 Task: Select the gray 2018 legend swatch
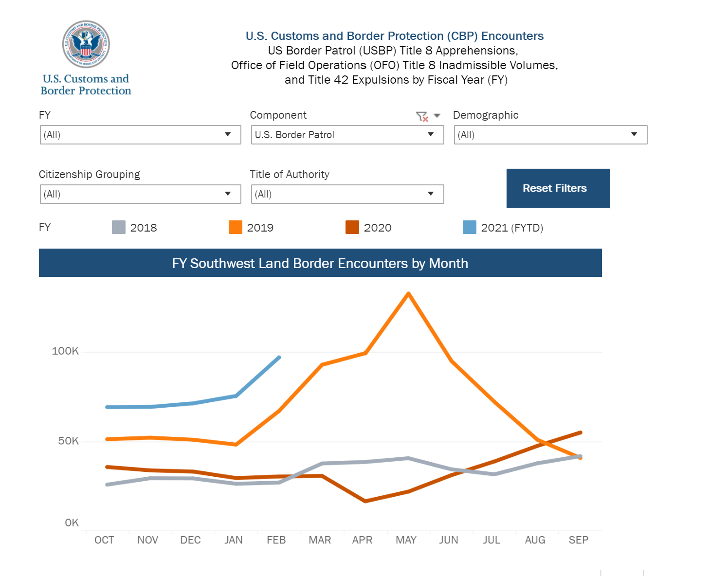tap(119, 227)
